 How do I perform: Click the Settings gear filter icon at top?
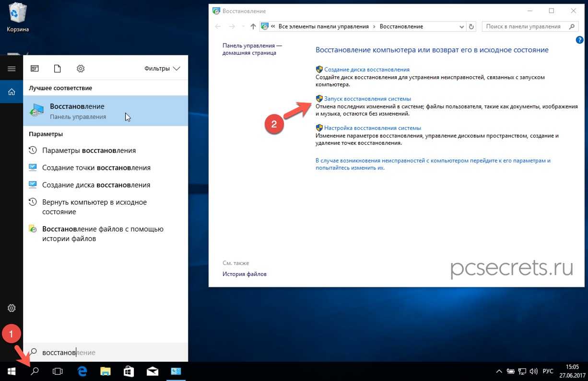click(81, 69)
